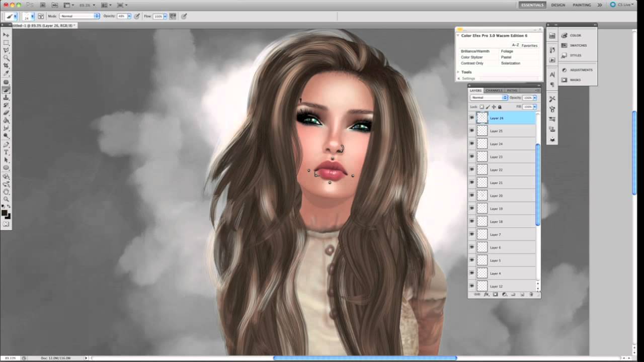Select the Hand tool
Image resolution: width=644 pixels, height=362 pixels.
(x=6, y=192)
